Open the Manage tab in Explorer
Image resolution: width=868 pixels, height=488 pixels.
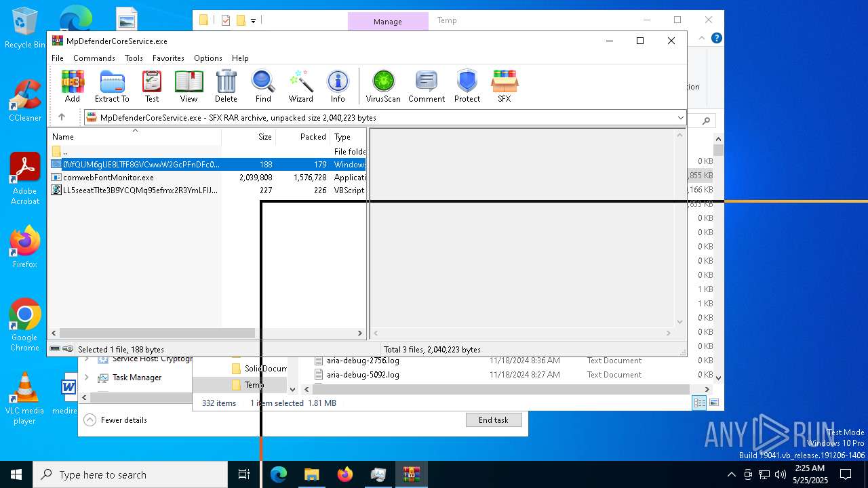388,21
